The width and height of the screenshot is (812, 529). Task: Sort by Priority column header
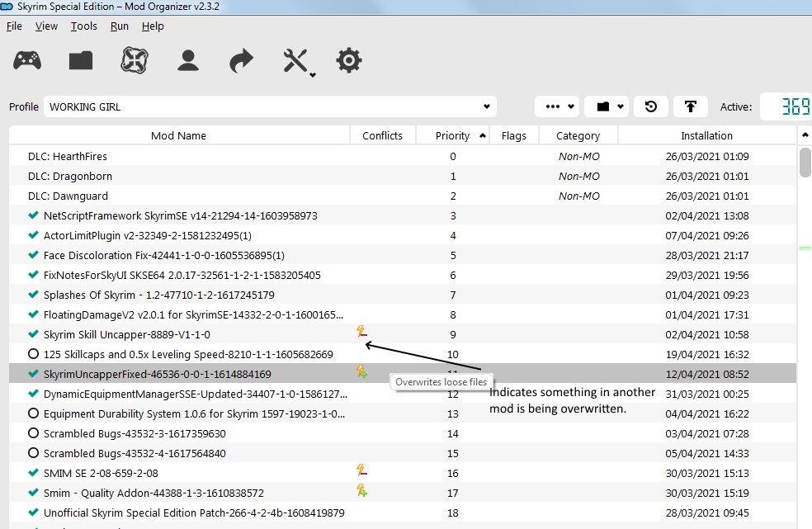pos(452,135)
